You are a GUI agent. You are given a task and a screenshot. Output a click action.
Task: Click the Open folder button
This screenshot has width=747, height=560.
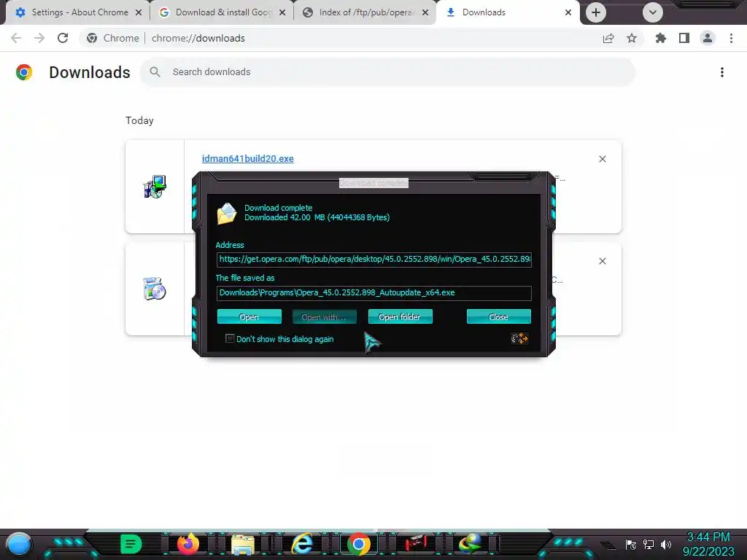pos(400,316)
